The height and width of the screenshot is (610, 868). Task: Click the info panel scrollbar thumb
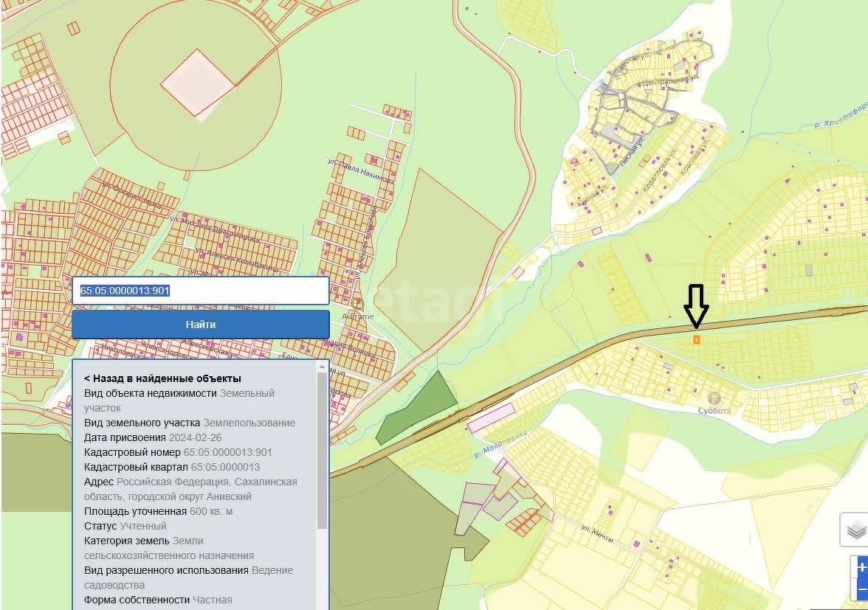[x=322, y=450]
